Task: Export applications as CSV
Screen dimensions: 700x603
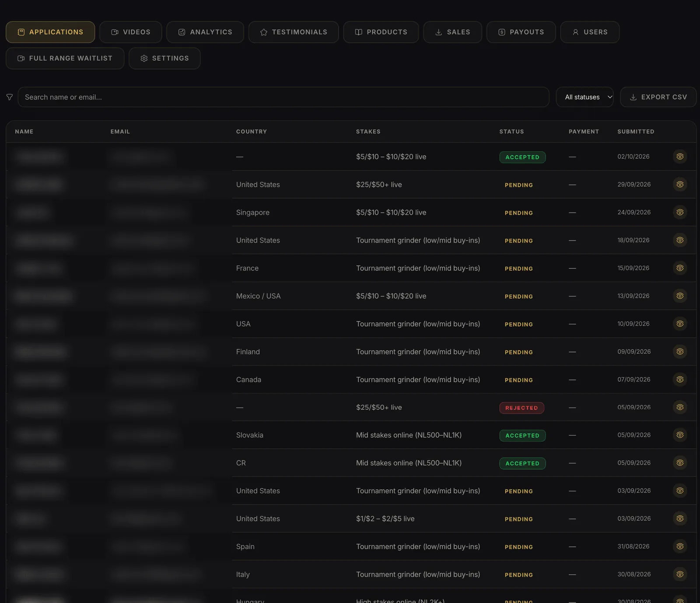Action: pyautogui.click(x=658, y=97)
